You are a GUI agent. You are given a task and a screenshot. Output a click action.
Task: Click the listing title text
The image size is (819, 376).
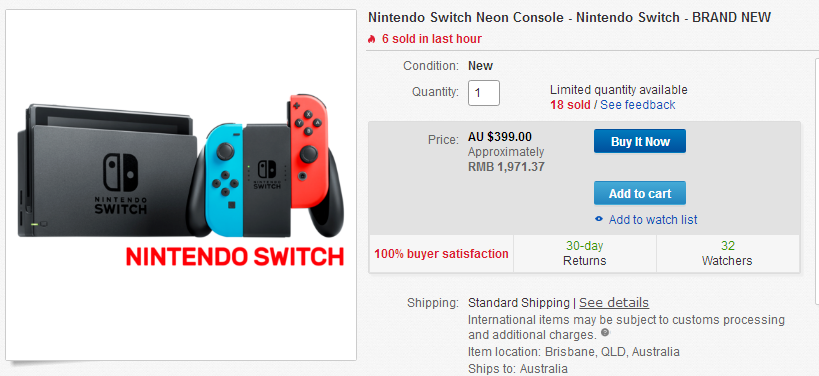569,17
